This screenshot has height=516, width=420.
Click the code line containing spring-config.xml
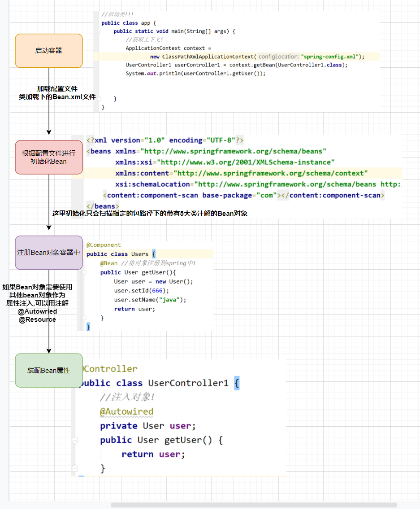point(257,57)
